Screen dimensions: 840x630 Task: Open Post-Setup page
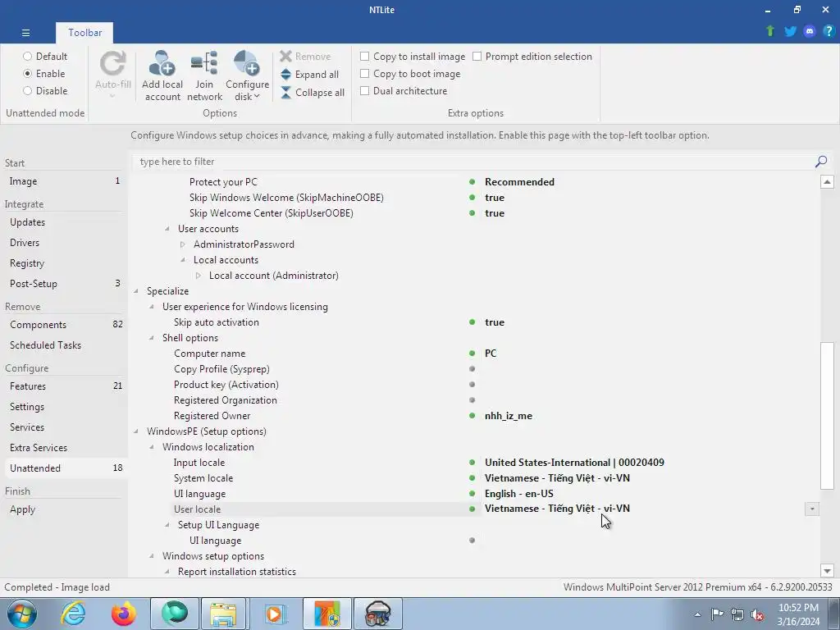point(64,283)
